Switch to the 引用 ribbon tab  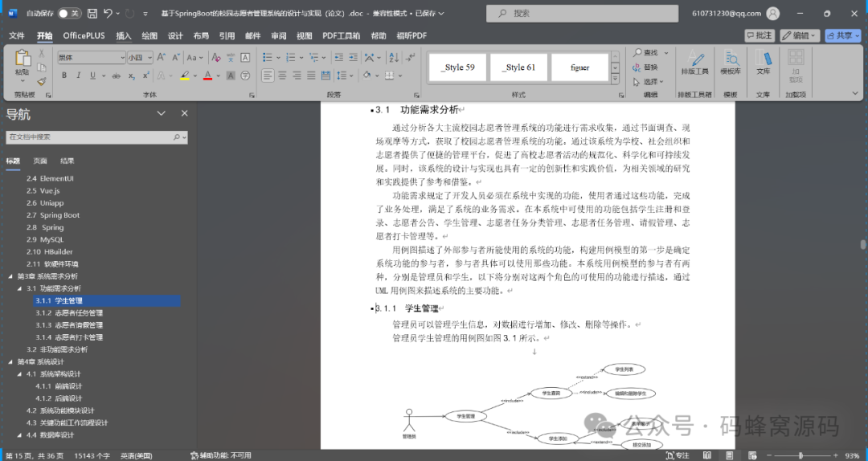pyautogui.click(x=227, y=35)
